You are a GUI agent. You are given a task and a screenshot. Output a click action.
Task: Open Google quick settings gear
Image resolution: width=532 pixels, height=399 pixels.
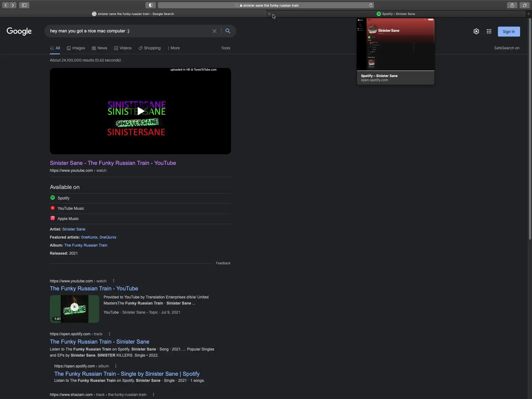pos(476,32)
